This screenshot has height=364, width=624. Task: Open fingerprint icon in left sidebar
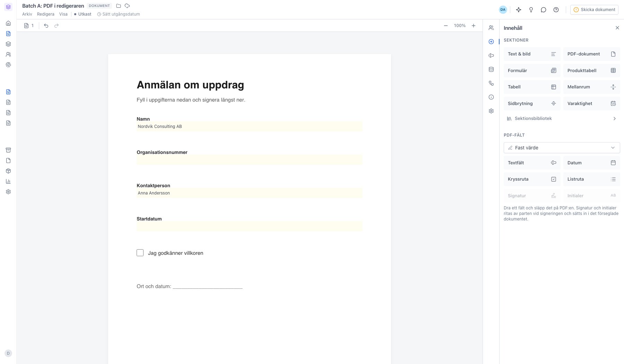(8, 65)
